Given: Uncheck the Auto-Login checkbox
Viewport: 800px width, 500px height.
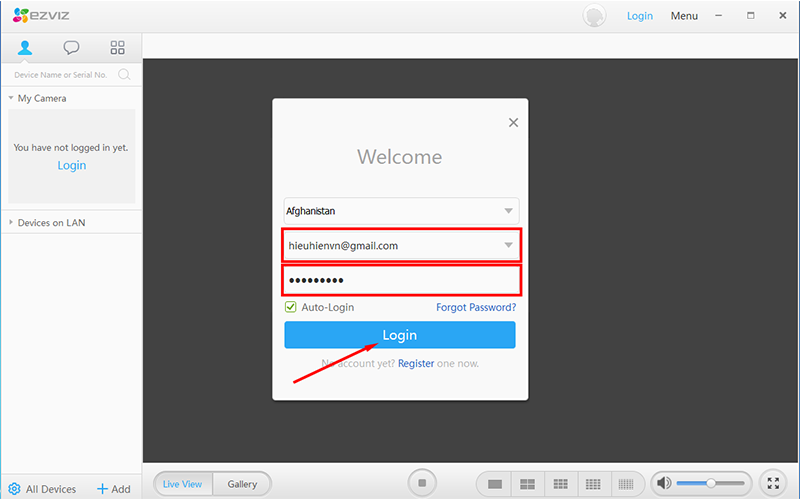Looking at the screenshot, I should (x=291, y=307).
